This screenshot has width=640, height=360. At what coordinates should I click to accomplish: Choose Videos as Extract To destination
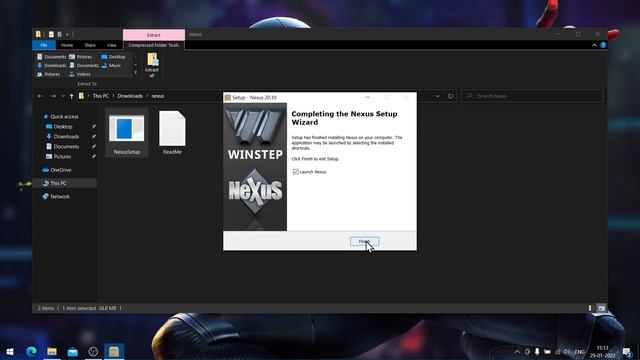coord(79,74)
